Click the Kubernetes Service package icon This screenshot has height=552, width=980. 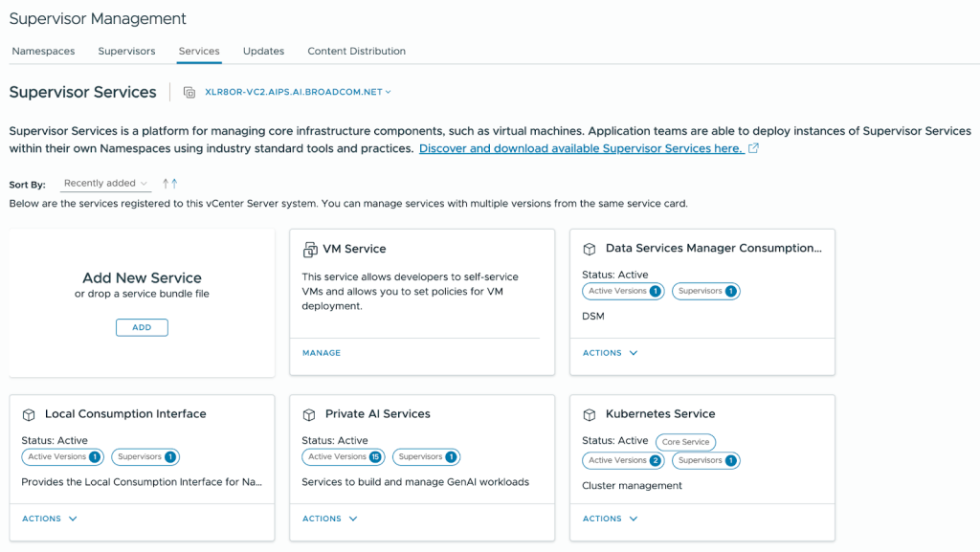click(x=590, y=414)
